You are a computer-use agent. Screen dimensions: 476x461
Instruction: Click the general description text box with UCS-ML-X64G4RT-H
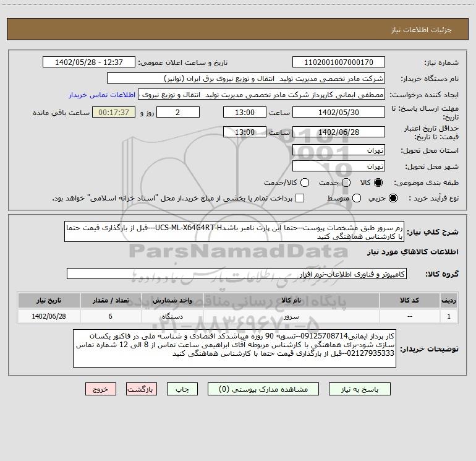[x=234, y=231]
